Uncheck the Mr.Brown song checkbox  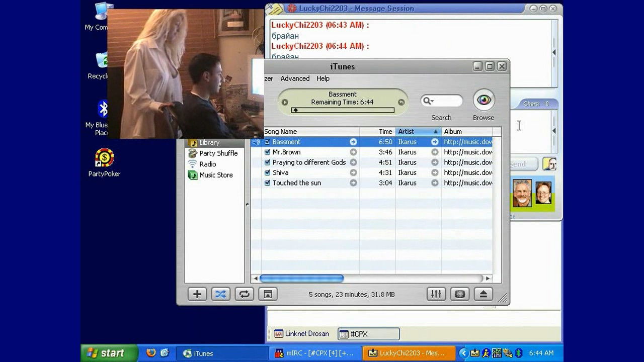(x=268, y=152)
